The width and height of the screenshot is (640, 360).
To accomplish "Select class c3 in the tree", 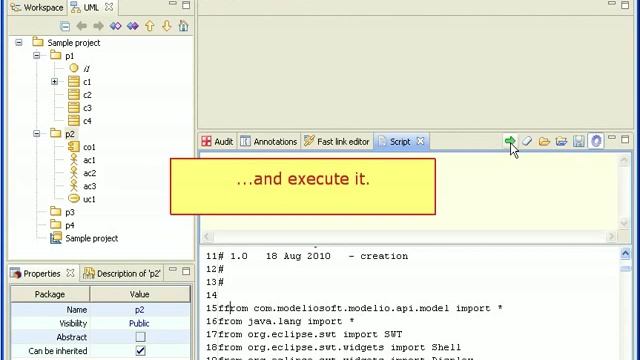I will coord(87,108).
